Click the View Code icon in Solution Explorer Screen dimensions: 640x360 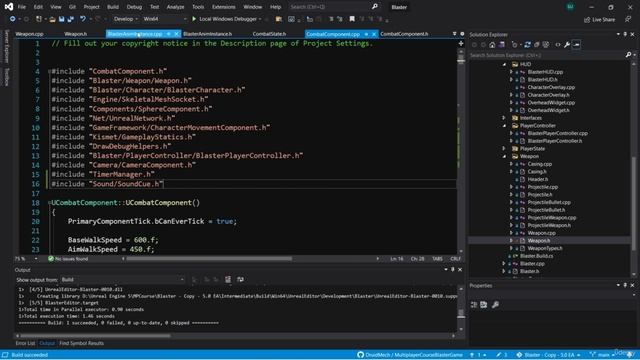(558, 45)
